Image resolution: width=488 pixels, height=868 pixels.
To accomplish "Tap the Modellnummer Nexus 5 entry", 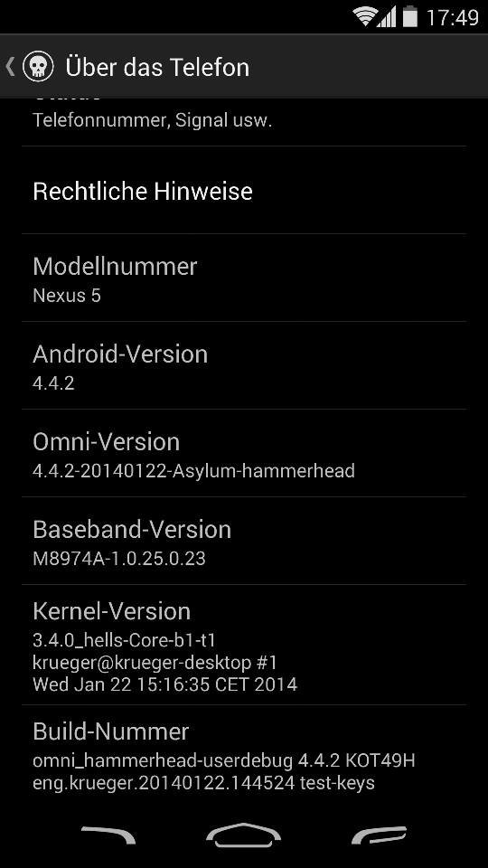I will [x=244, y=278].
